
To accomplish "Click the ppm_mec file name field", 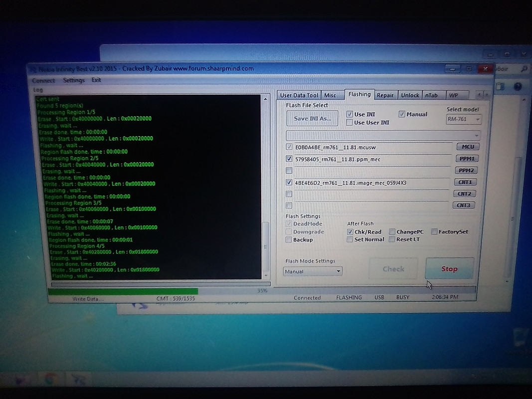I will click(372, 159).
